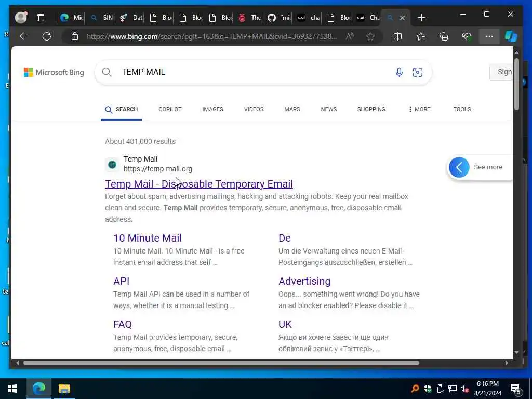Add page to favorites with star icon

coord(370,36)
